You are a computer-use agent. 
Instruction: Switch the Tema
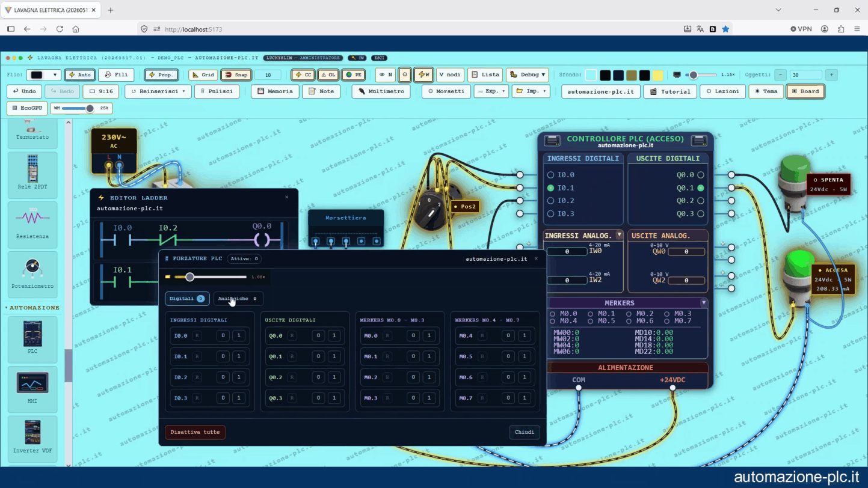click(766, 91)
